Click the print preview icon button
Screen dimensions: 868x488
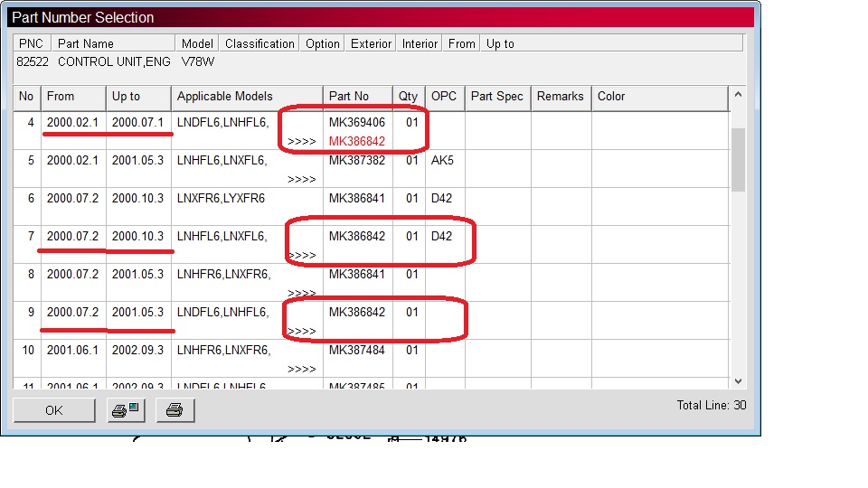pos(127,410)
